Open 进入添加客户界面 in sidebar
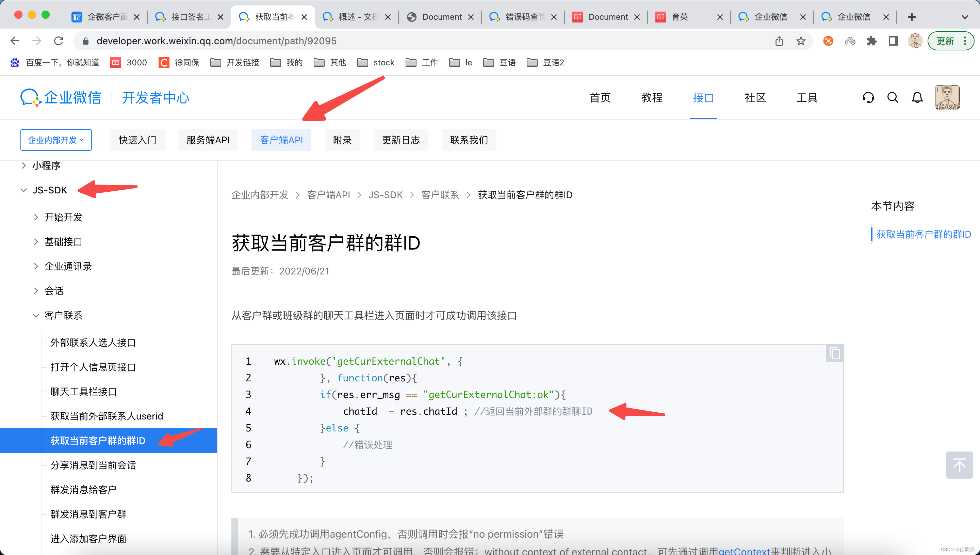Screen dimensions: 980x555 pos(88,539)
